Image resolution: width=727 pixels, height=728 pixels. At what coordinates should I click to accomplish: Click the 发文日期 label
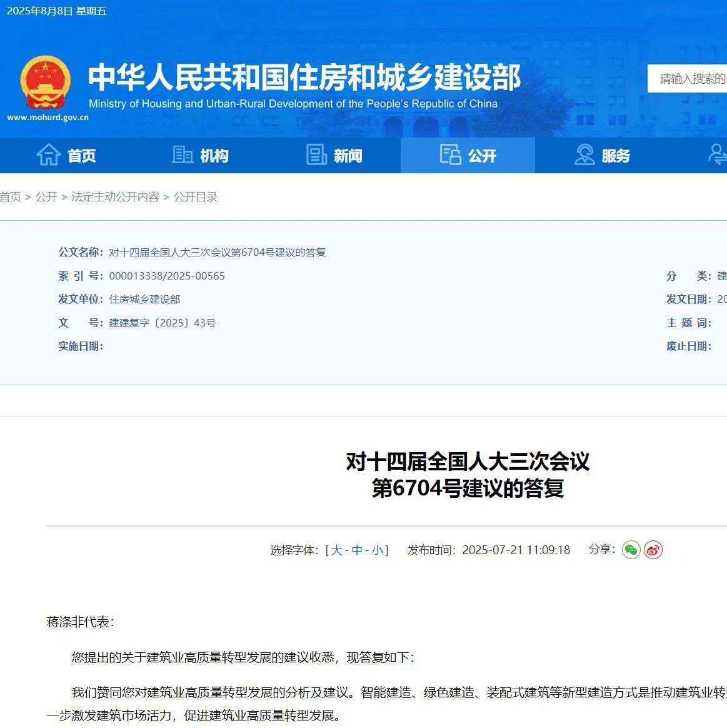pyautogui.click(x=688, y=300)
